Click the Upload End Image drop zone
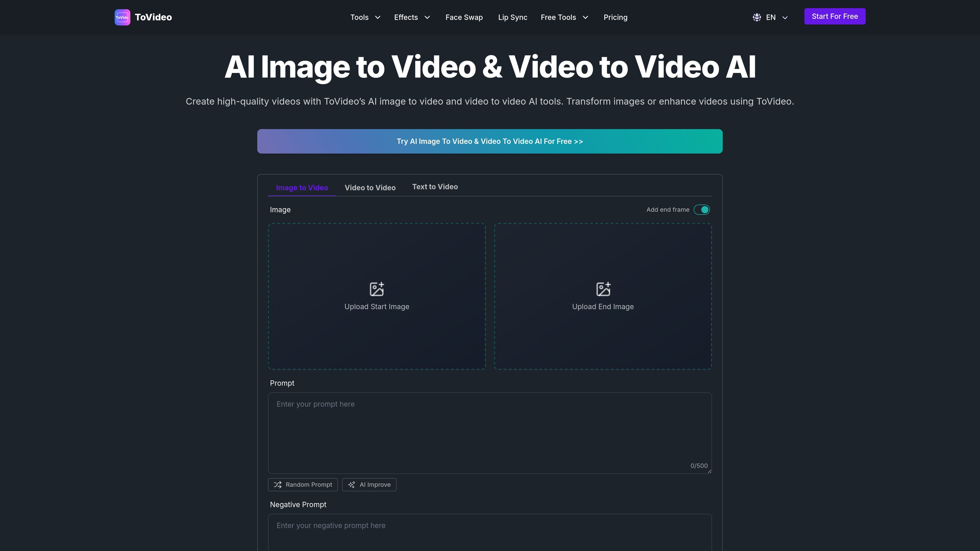 [x=603, y=296]
